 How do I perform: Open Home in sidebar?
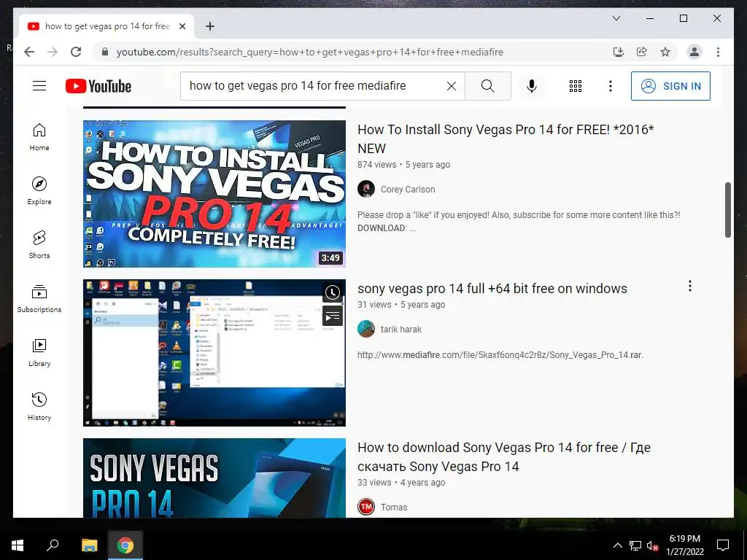pos(39,137)
